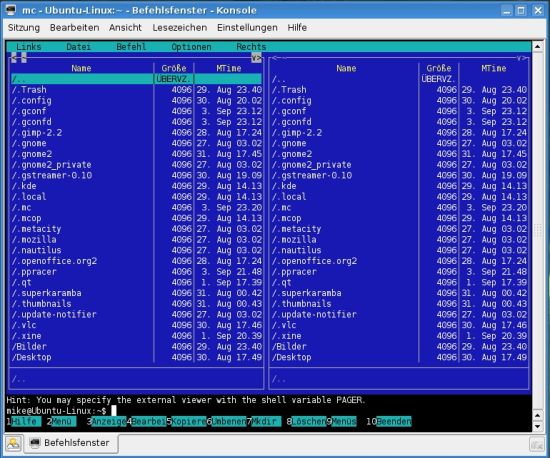The height and width of the screenshot is (458, 550).
Task: Click the new session icon in bottom bar
Action: coord(13,444)
